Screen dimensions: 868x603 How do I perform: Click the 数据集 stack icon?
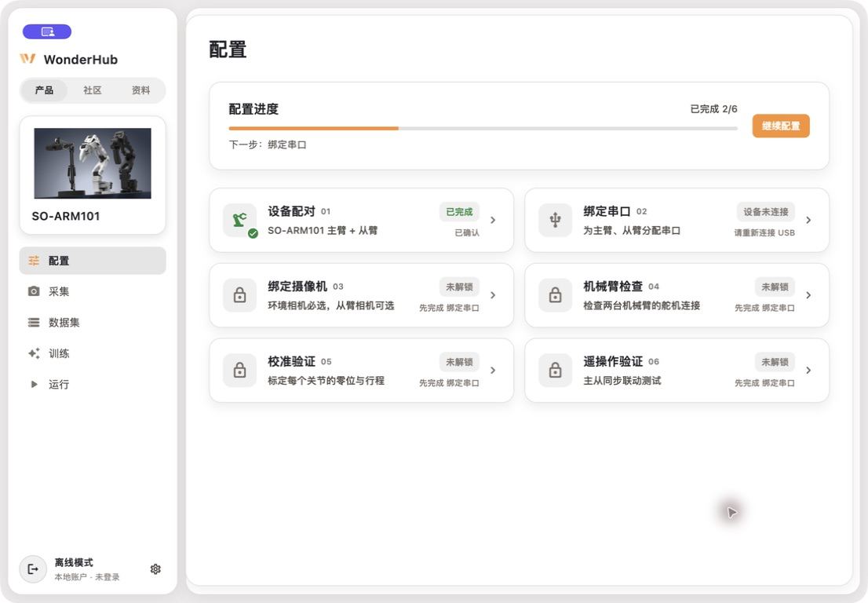[x=34, y=322]
